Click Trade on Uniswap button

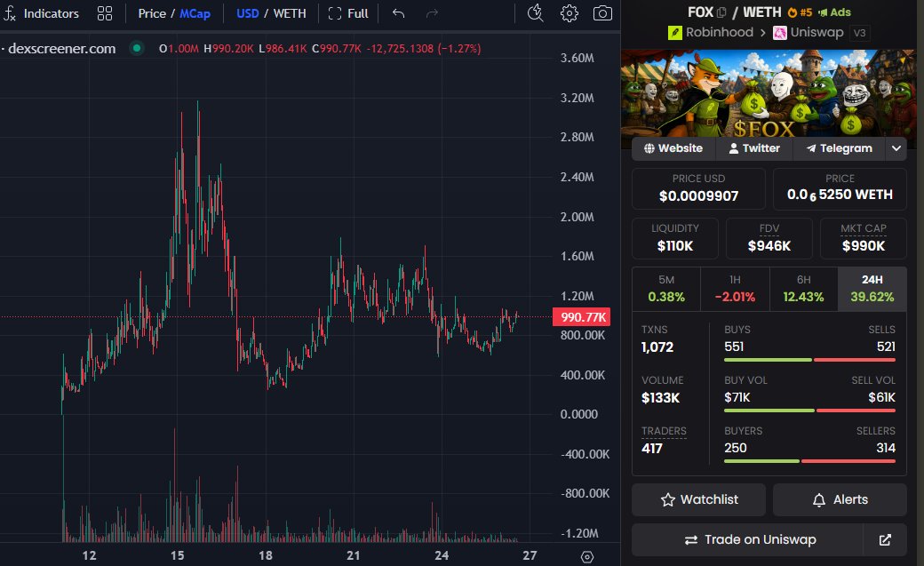(x=747, y=540)
